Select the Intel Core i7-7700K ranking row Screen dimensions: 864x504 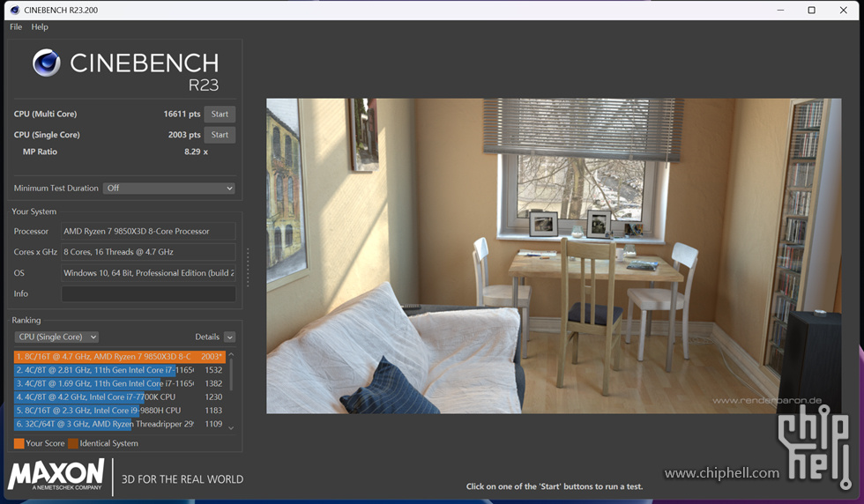pos(106,397)
